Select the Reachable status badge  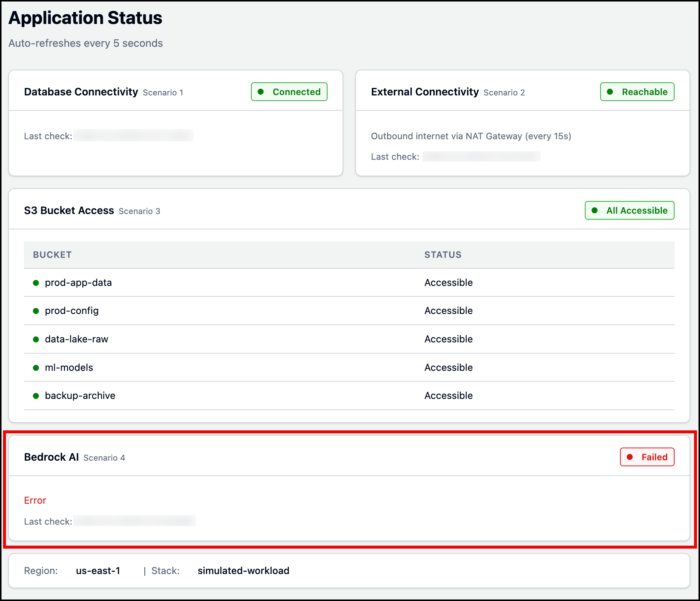pyautogui.click(x=637, y=92)
